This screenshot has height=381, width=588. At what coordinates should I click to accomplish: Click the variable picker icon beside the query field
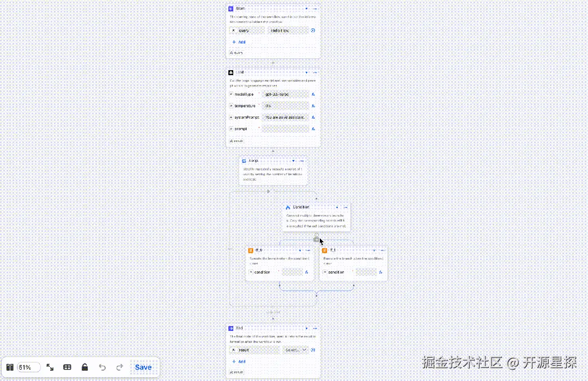(312, 30)
